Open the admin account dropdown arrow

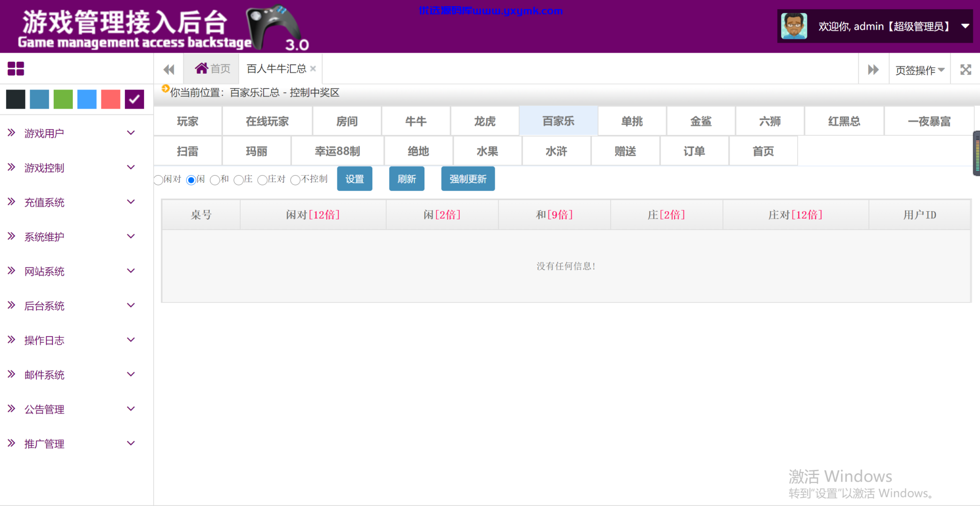click(x=965, y=26)
